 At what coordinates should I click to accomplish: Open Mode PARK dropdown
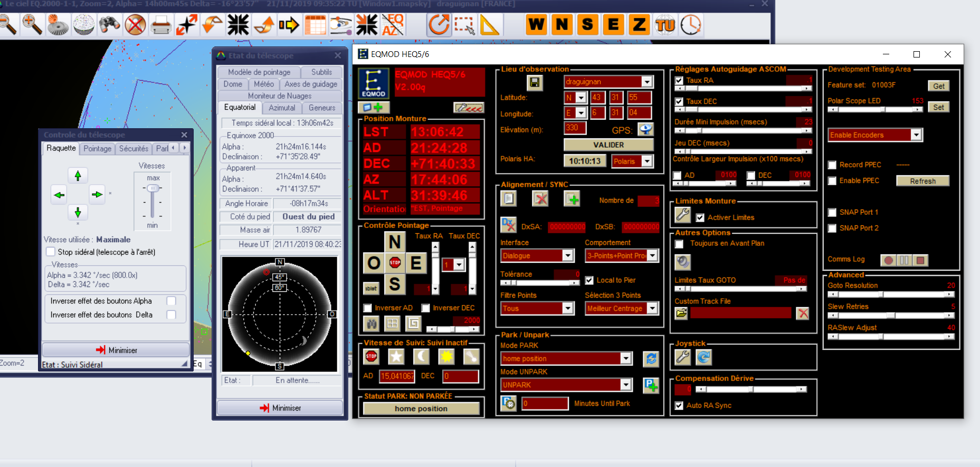pos(625,359)
